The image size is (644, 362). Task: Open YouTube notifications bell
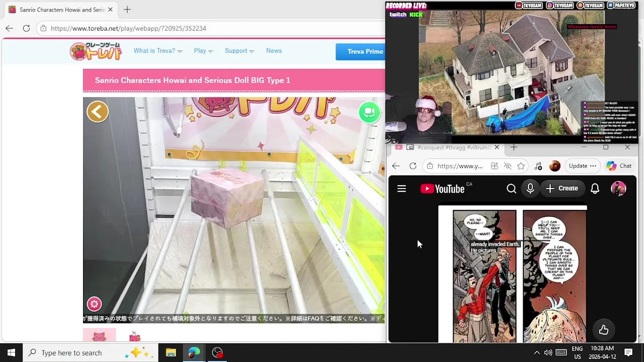click(x=595, y=189)
